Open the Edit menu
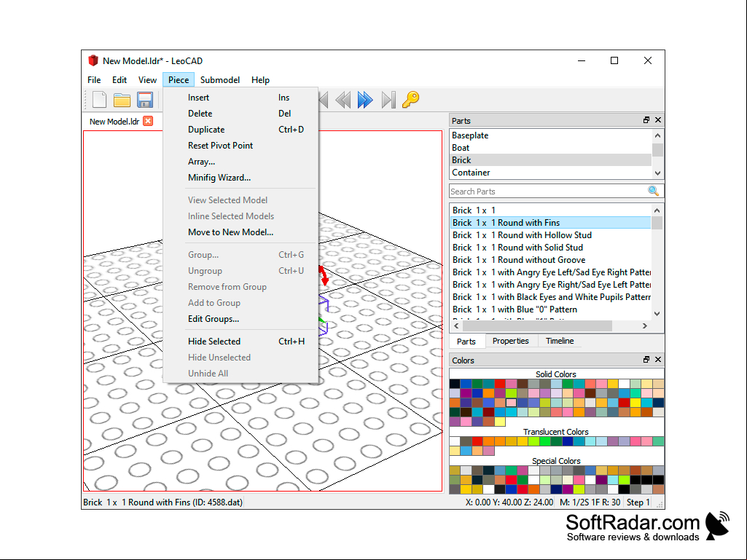 [119, 80]
